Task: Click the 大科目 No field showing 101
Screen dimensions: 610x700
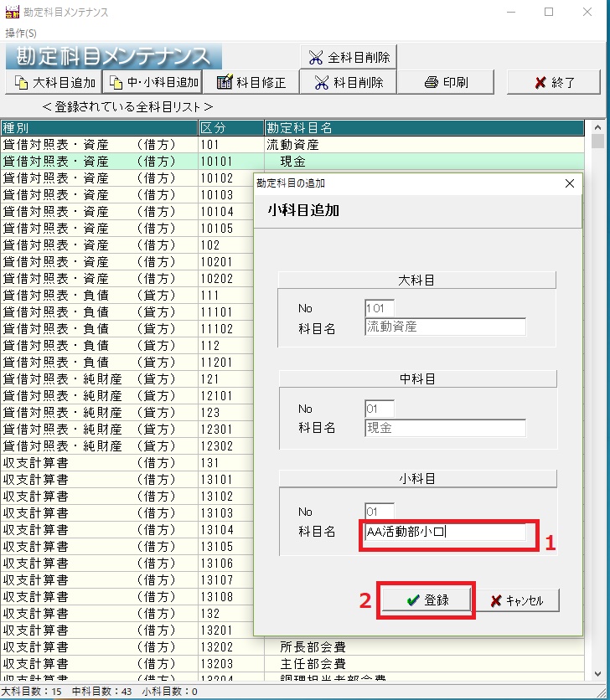Action: (380, 308)
